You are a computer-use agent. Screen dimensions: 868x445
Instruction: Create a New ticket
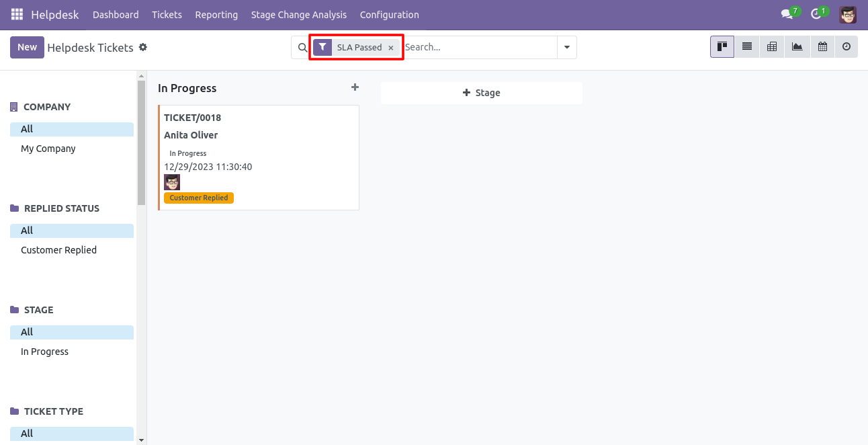pos(27,47)
